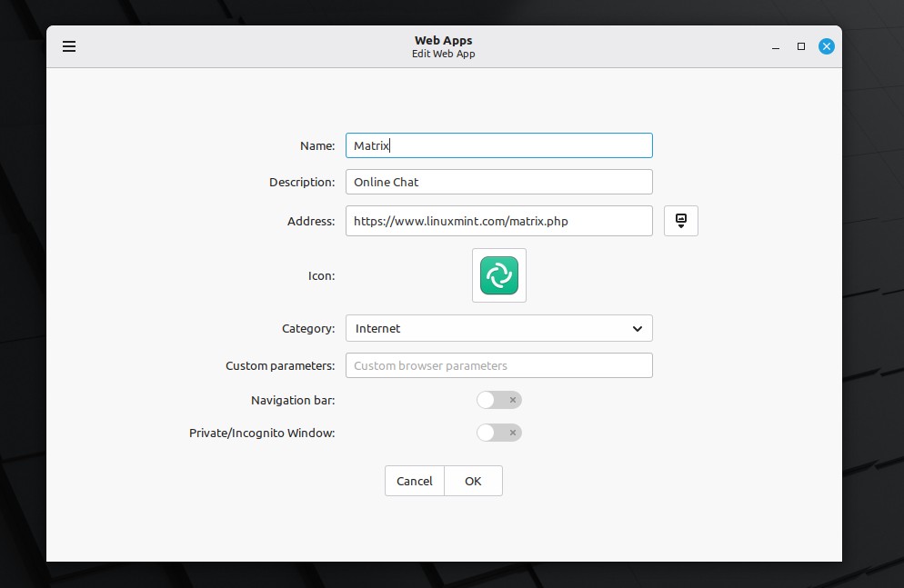Image resolution: width=904 pixels, height=588 pixels.
Task: Click the Web Apps title in header bar
Action: pos(443,41)
